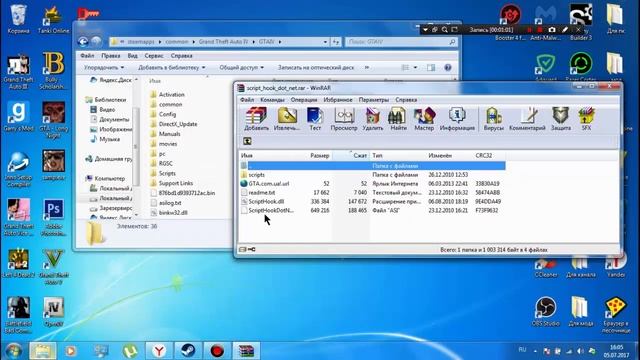This screenshot has height=360, width=640.
Task: Click the Explorer search field
Action: click(x=401, y=42)
